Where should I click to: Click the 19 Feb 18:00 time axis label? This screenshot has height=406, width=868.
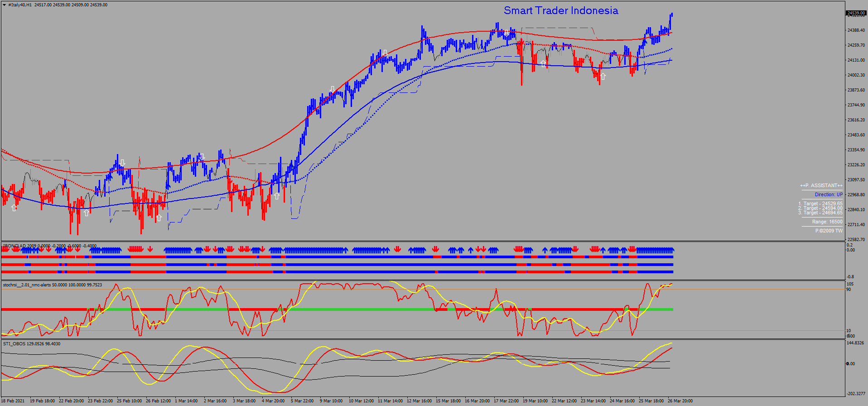coord(42,401)
